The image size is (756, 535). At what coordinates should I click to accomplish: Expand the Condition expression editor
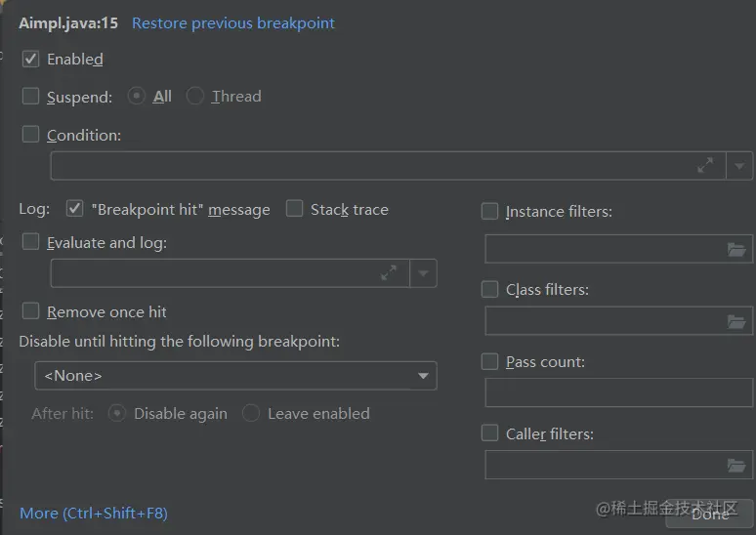coord(705,165)
